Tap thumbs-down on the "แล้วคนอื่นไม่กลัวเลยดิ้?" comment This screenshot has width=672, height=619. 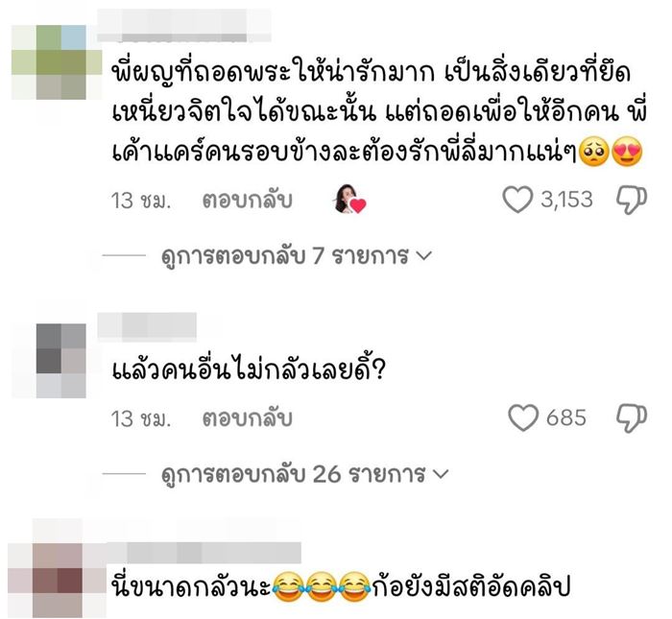[x=632, y=418]
